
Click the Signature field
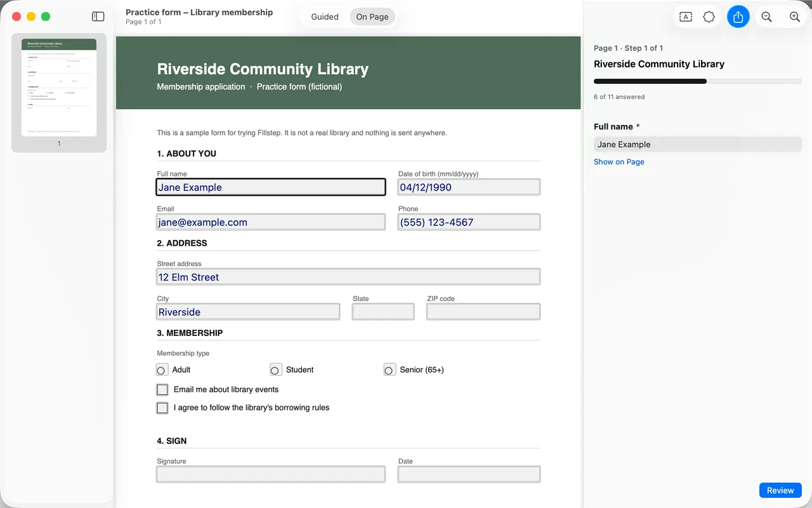click(x=271, y=474)
